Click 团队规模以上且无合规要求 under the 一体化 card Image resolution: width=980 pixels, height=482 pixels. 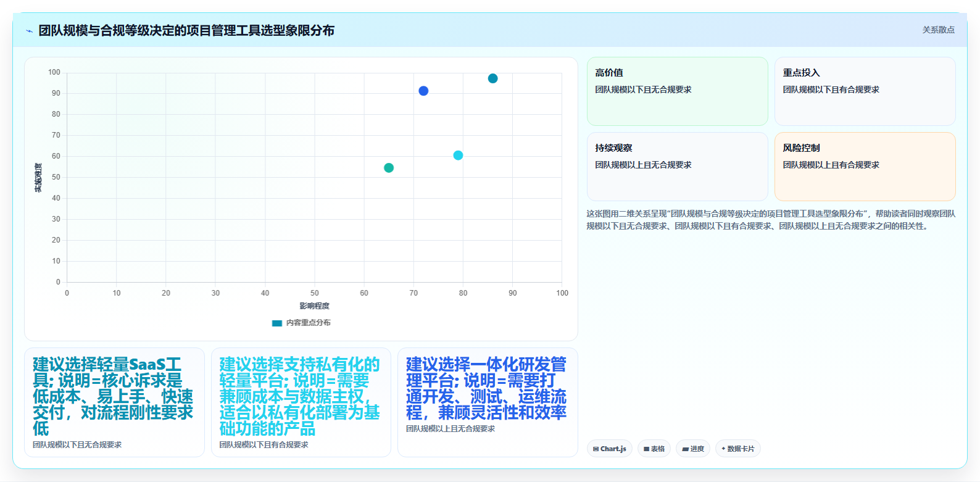point(451,428)
